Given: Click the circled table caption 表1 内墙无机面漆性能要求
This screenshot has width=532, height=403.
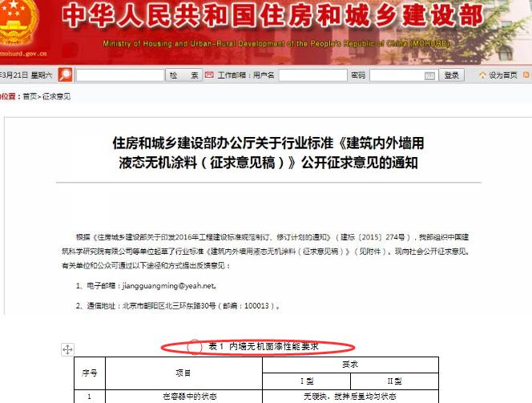Looking at the screenshot, I should click(263, 347).
